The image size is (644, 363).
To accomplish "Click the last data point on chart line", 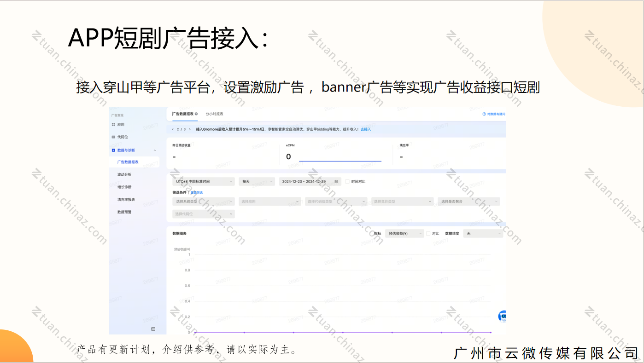I will [491, 332].
